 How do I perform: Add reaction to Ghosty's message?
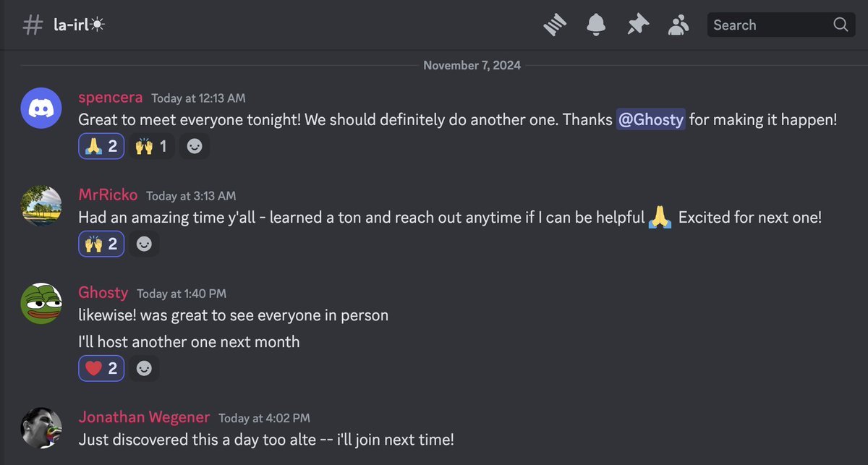point(144,369)
